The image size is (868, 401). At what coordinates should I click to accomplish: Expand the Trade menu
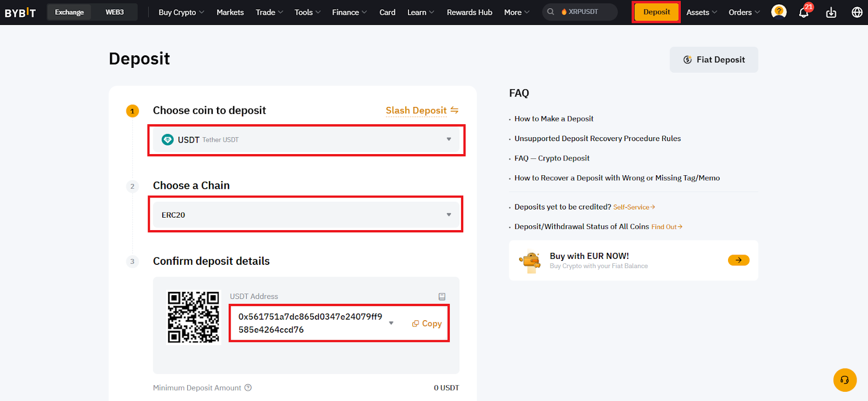(x=269, y=12)
